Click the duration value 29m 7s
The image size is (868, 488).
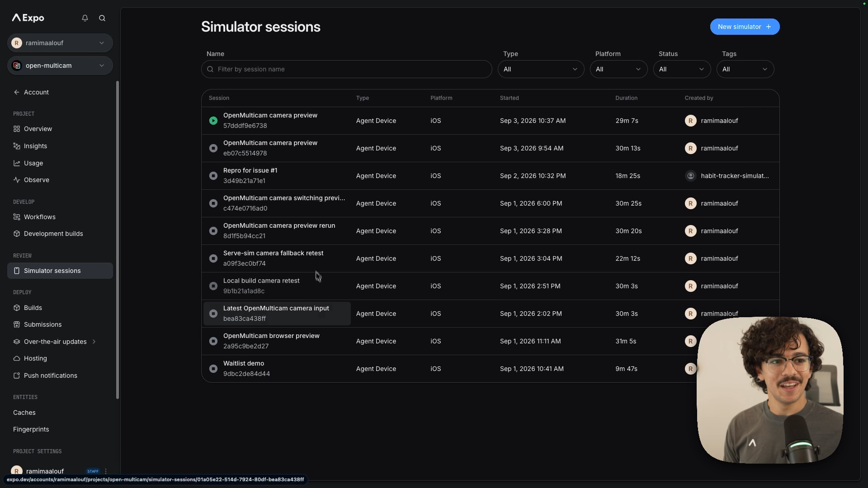point(627,121)
